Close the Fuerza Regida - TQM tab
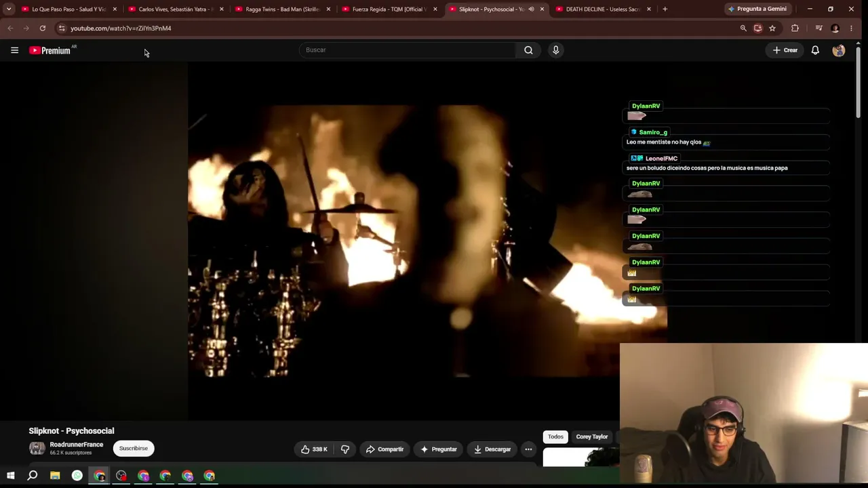The width and height of the screenshot is (868, 488). click(x=435, y=9)
